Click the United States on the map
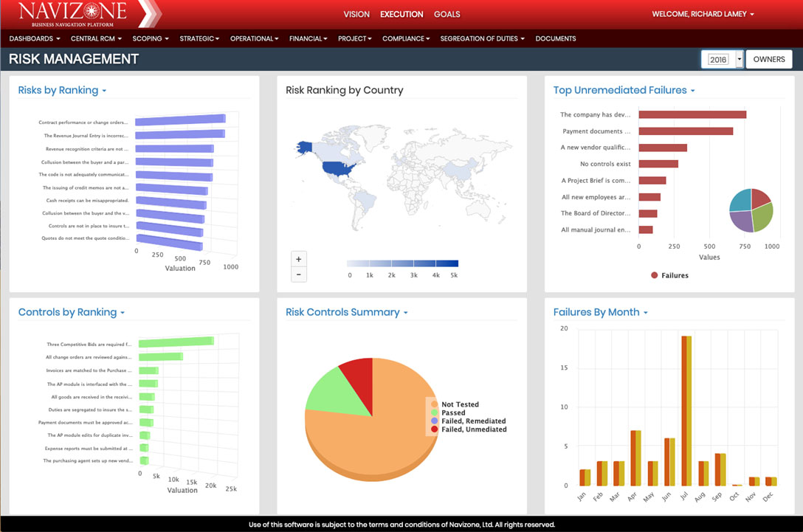803x532 pixels. point(339,167)
